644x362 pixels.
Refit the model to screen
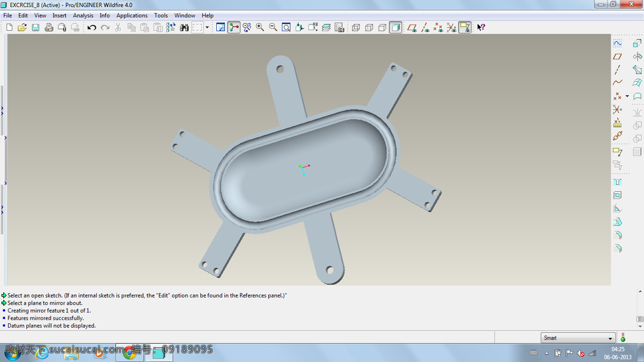click(x=287, y=27)
